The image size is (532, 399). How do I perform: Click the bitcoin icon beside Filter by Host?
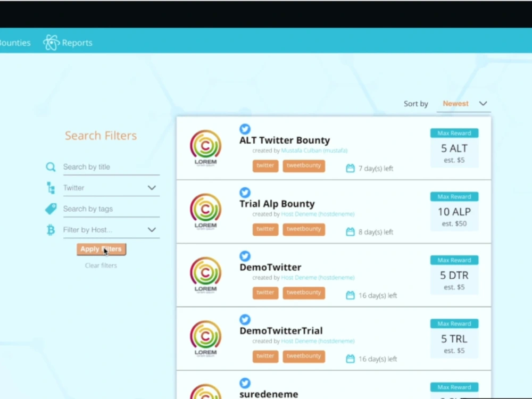(51, 230)
